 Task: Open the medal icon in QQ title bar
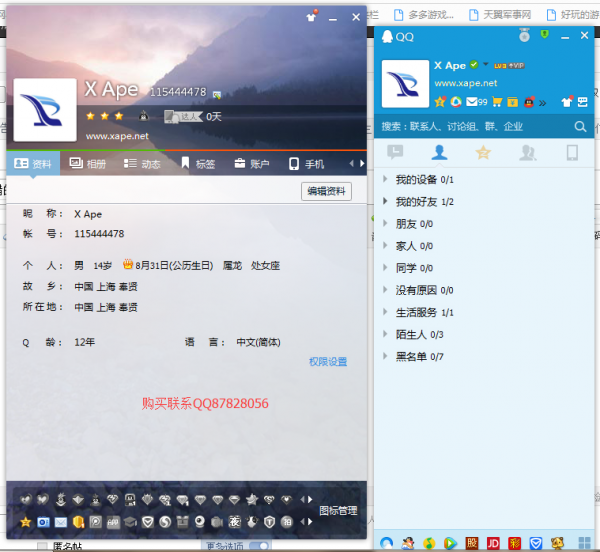524,35
